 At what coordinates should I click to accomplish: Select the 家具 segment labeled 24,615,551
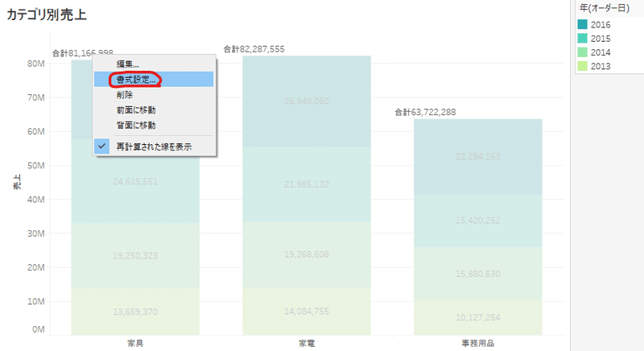pyautogui.click(x=135, y=181)
